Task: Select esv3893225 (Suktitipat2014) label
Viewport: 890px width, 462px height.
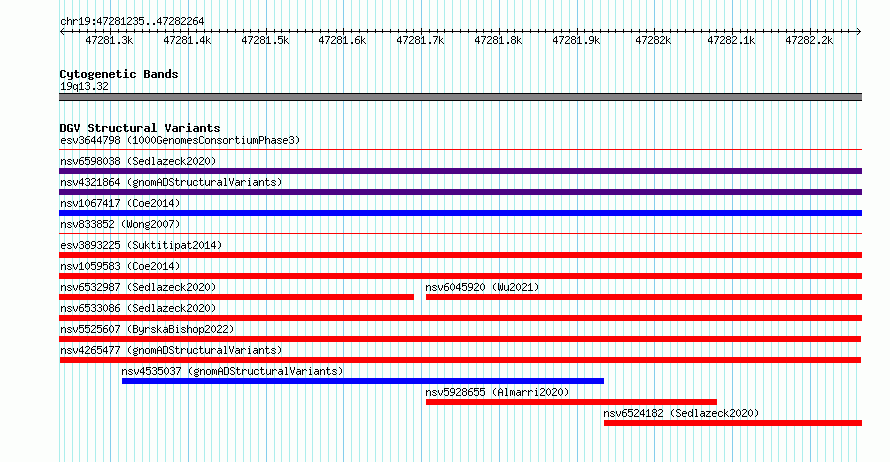Action: (x=141, y=245)
